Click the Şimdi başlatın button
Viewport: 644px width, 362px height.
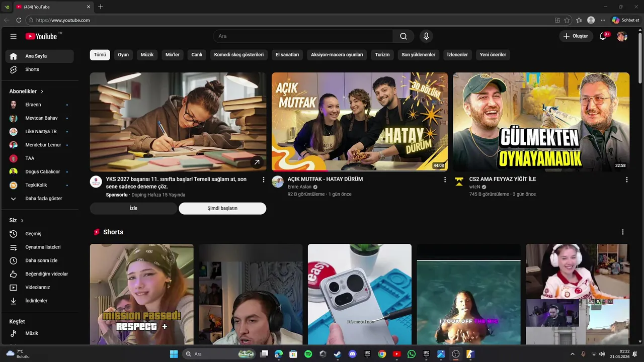[x=222, y=208]
